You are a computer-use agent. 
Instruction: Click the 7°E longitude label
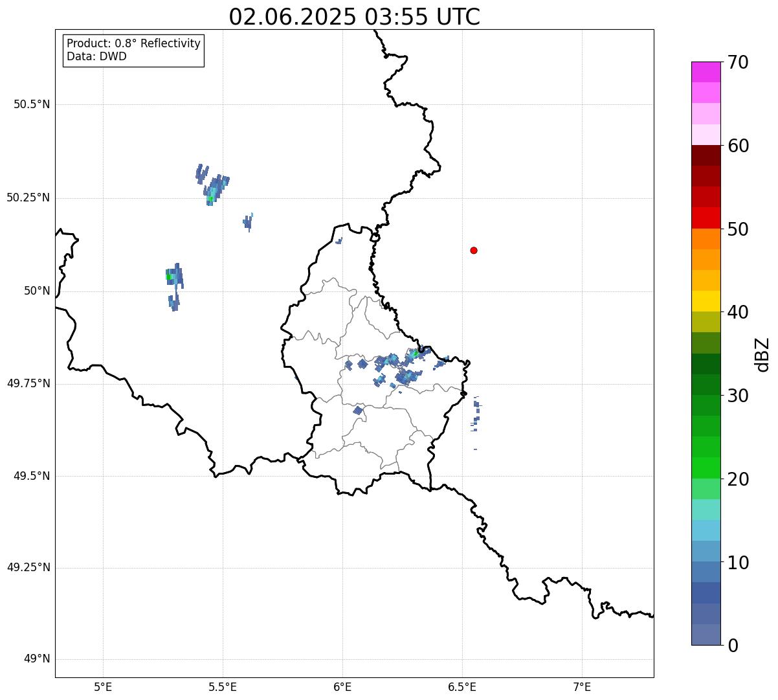pyautogui.click(x=582, y=686)
